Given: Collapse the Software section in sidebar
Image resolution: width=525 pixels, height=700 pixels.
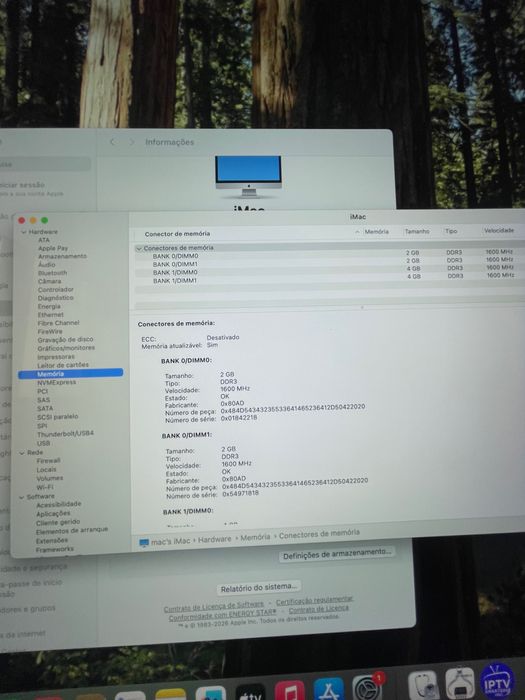Looking at the screenshot, I should [21, 497].
